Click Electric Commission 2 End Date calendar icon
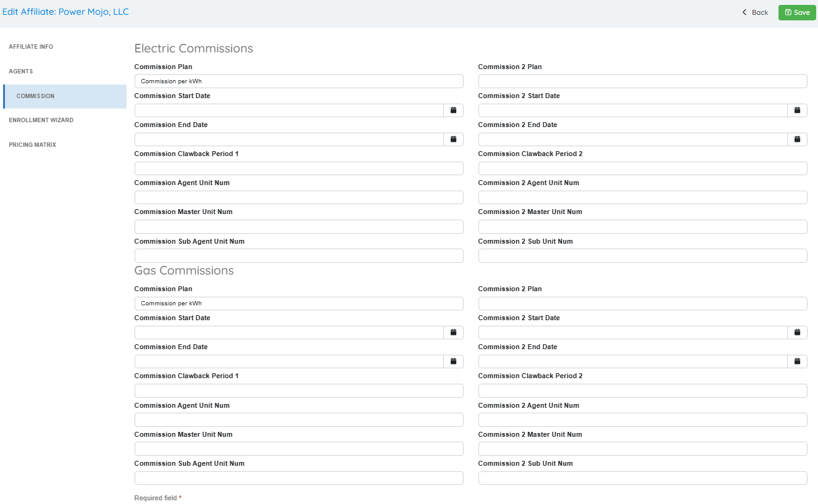 coord(797,139)
